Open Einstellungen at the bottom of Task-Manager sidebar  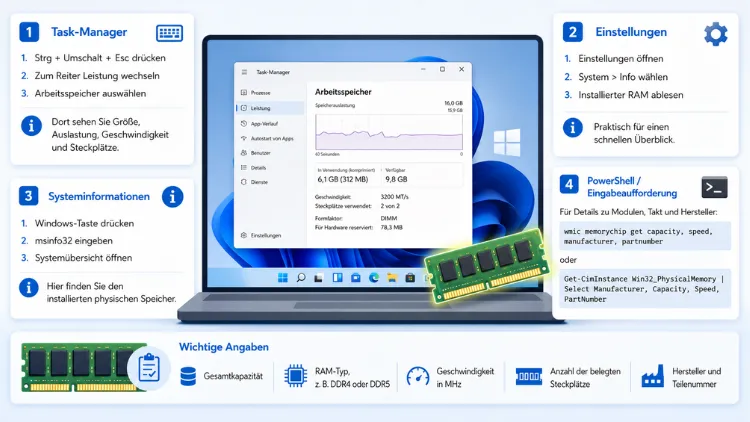coord(261,235)
